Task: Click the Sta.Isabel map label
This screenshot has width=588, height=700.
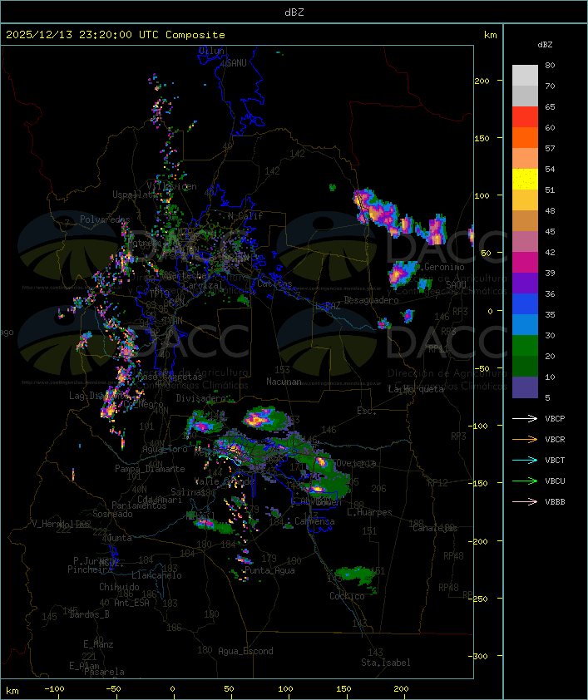Action: tap(386, 663)
